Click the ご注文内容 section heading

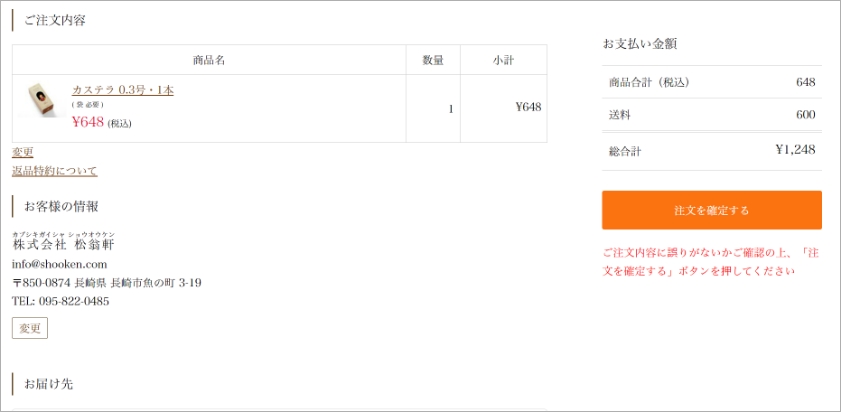tap(55, 20)
